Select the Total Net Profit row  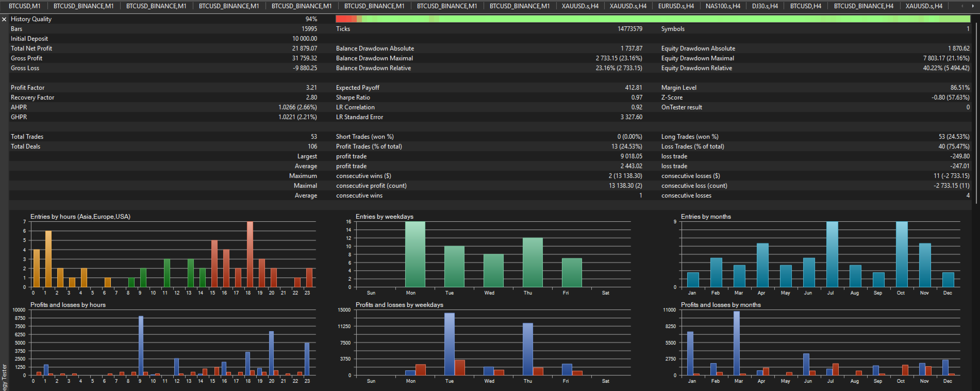coord(163,48)
